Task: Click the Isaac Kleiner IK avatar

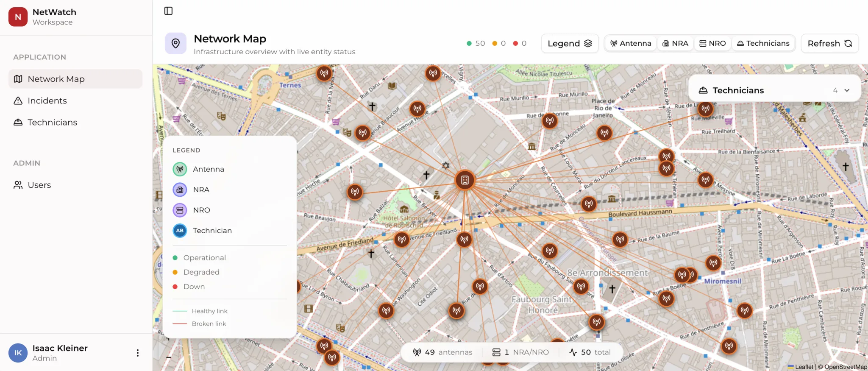Action: (18, 353)
